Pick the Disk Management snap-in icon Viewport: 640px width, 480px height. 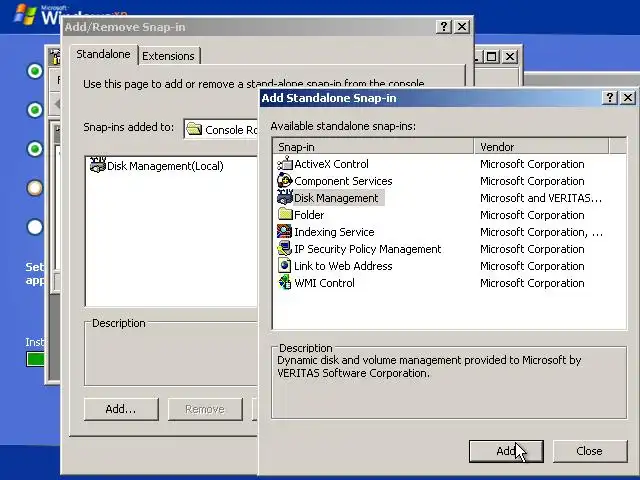(x=285, y=198)
